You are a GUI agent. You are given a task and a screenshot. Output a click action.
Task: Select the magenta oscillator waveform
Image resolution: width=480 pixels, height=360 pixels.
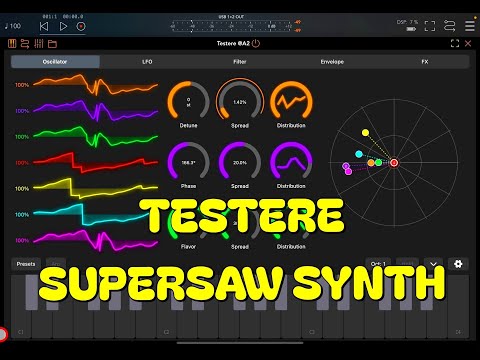point(95,240)
